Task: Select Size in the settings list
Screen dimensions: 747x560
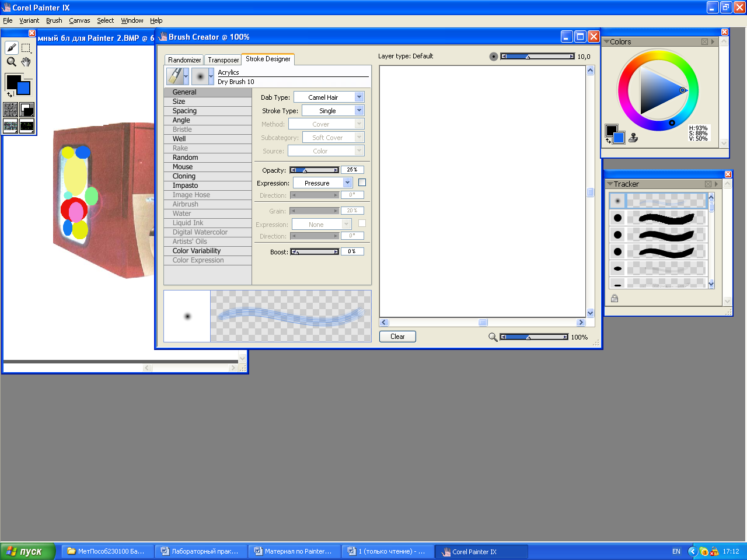Action: 208,101
